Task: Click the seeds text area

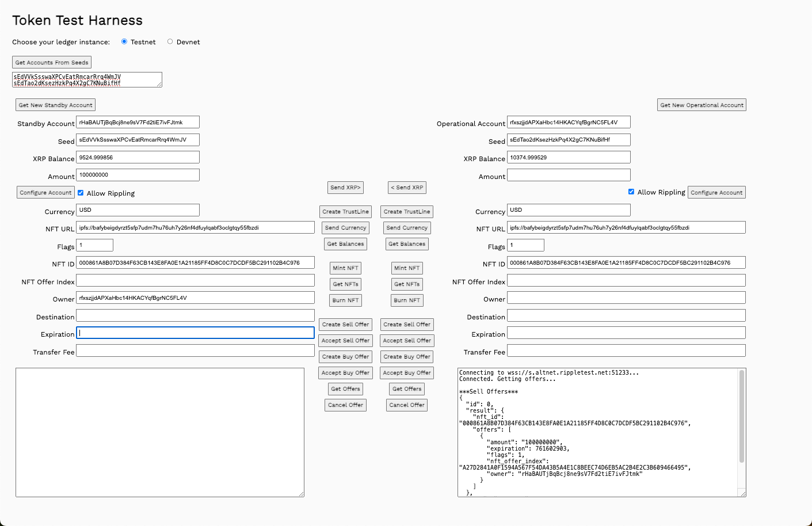Action: tap(86, 80)
